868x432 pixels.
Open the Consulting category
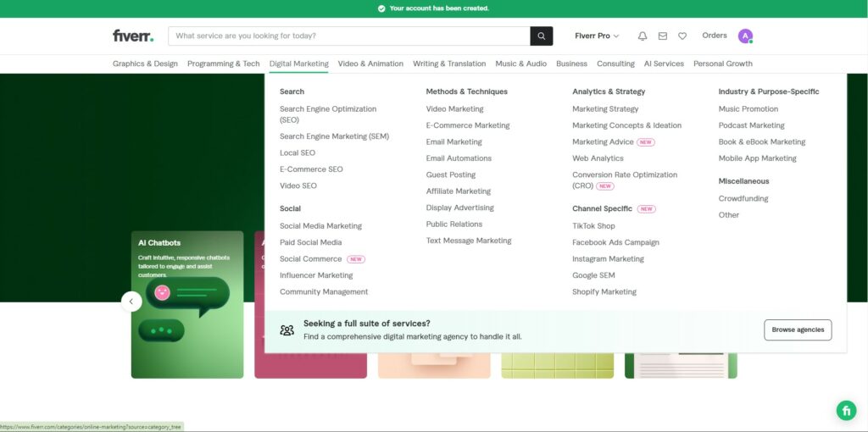(615, 64)
